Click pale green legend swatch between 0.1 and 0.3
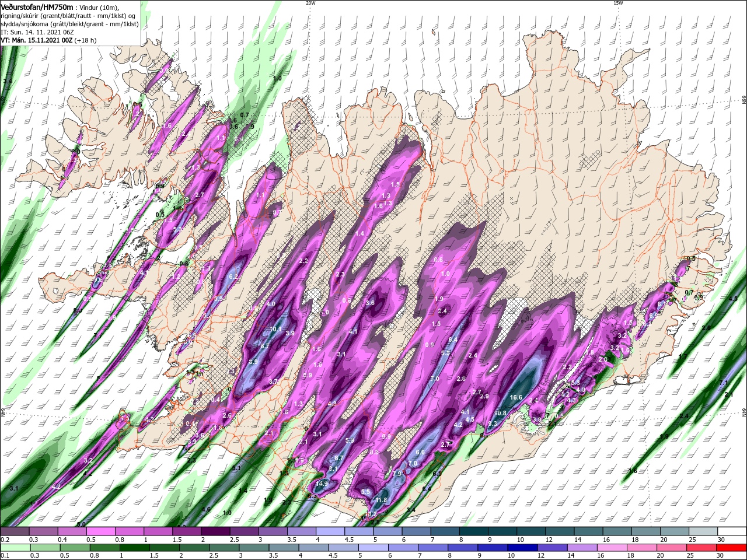The image size is (747, 560). (x=15, y=548)
